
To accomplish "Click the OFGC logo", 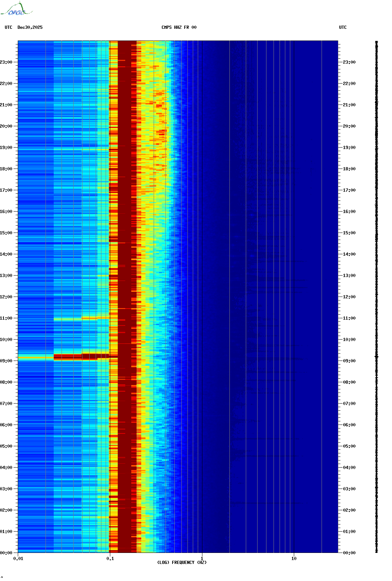I will 16,9.
